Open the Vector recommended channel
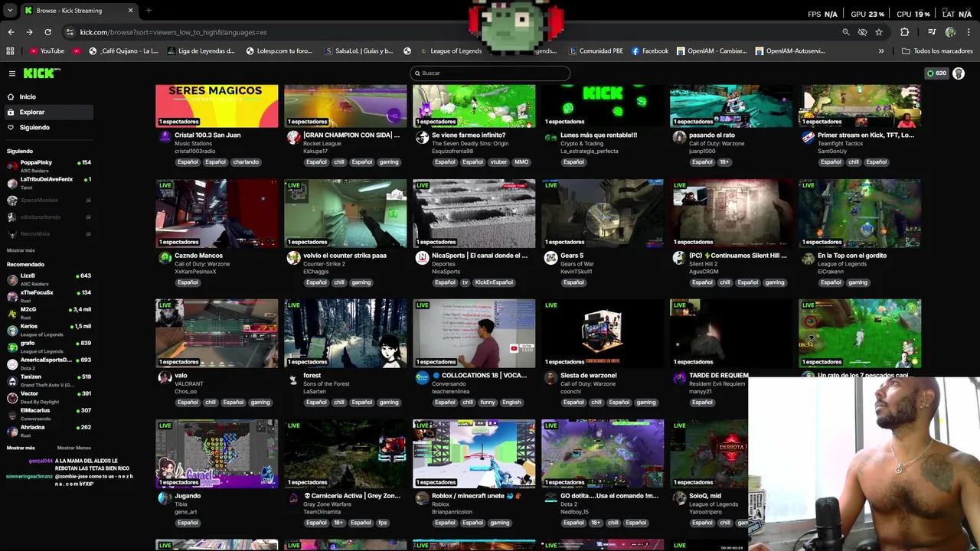The height and width of the screenshot is (551, 980). coord(47,397)
